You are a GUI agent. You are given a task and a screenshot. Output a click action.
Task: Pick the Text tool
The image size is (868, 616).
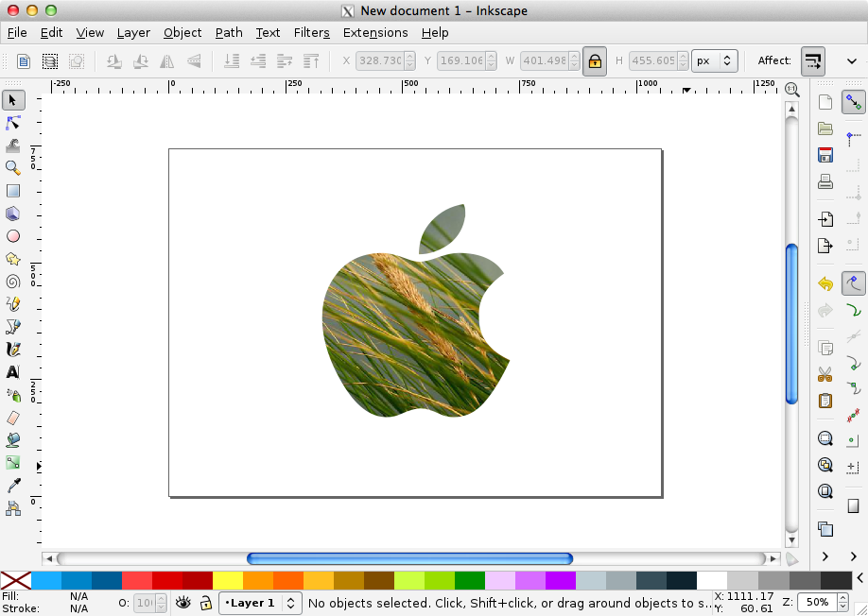12,372
